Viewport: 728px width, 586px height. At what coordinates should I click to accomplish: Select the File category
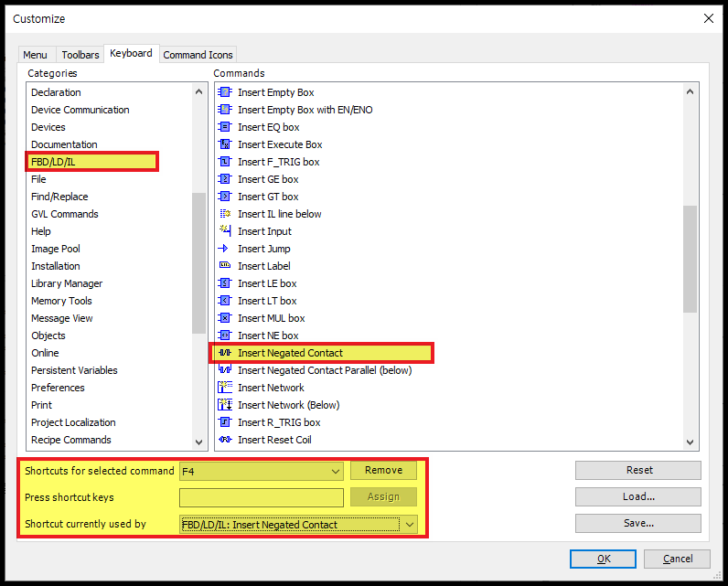[x=38, y=179]
